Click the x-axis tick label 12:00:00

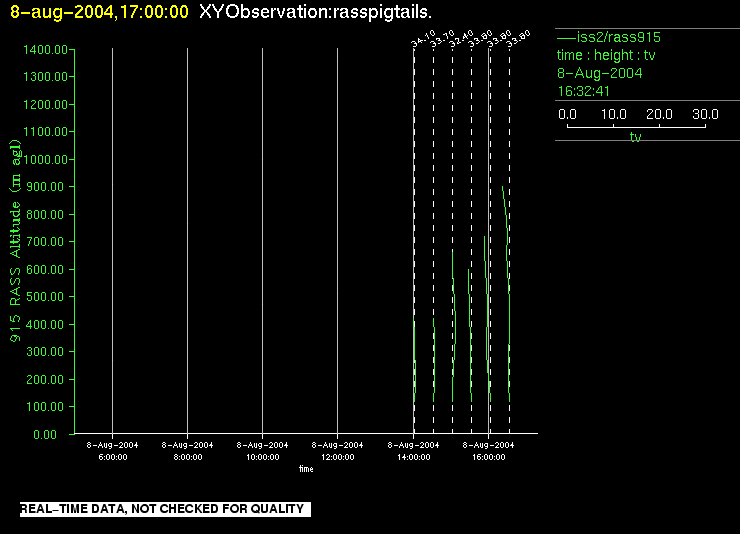tap(338, 457)
